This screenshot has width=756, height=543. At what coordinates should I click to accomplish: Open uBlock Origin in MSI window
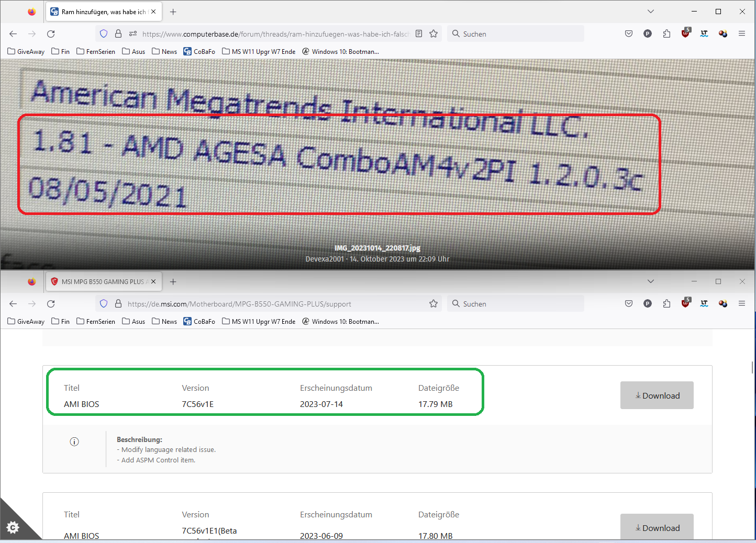685,303
